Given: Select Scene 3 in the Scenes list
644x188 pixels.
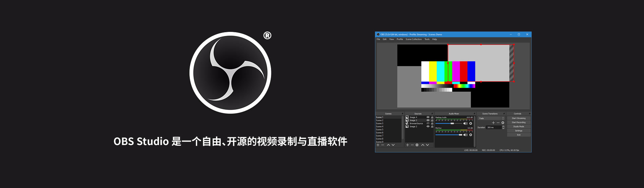Looking at the screenshot, I should click(x=388, y=123).
